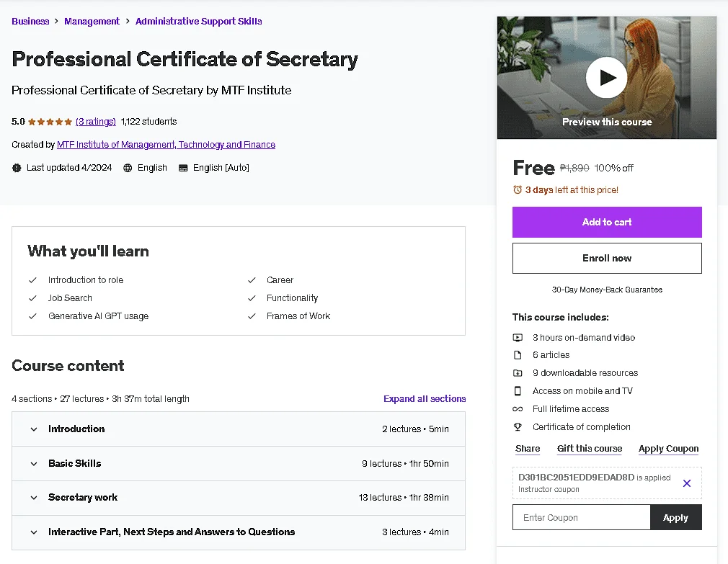728x564 pixels.
Task: Click breadcrumb arrow after Management
Action: point(127,22)
